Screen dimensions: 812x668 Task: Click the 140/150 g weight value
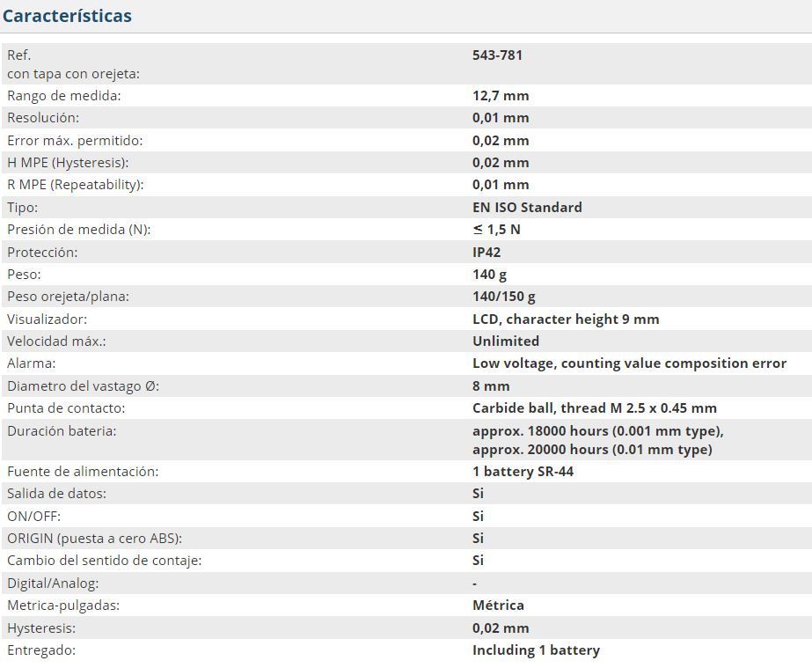click(503, 296)
